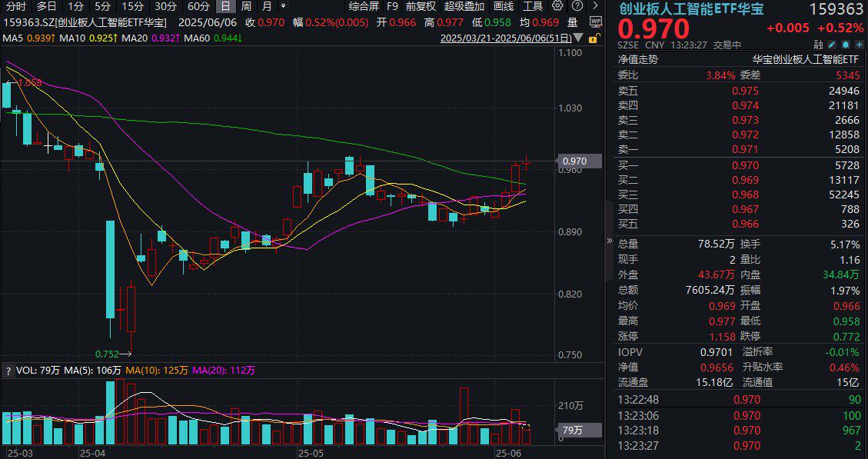Click the question mark icon beside VOL
The width and height of the screenshot is (868, 459).
pos(8,371)
